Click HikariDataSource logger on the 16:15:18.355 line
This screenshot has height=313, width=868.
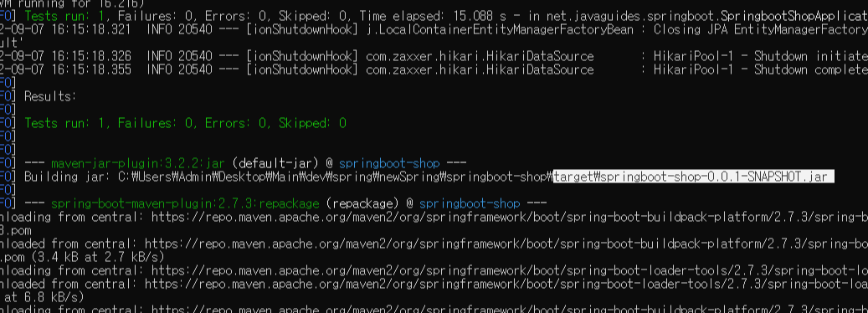click(480, 69)
